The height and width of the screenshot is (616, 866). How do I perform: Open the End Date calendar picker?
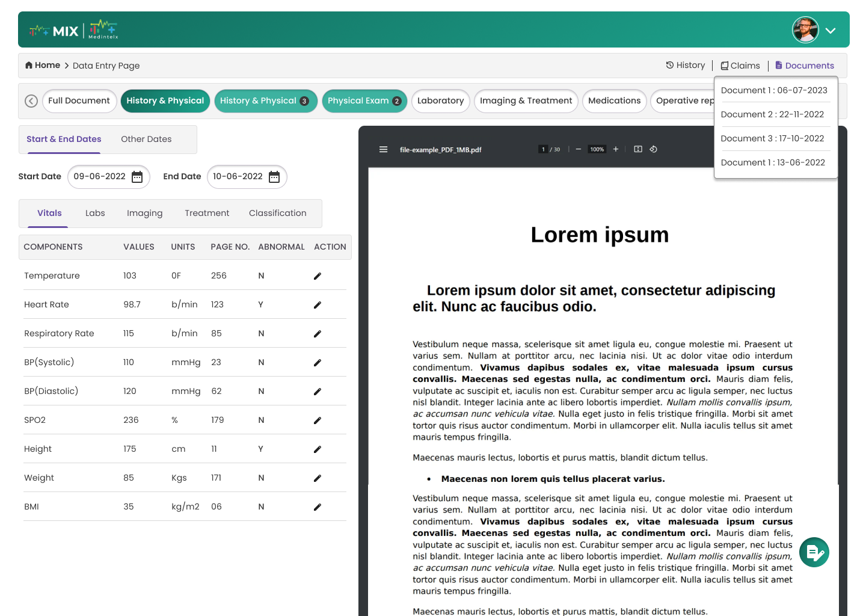point(274,177)
